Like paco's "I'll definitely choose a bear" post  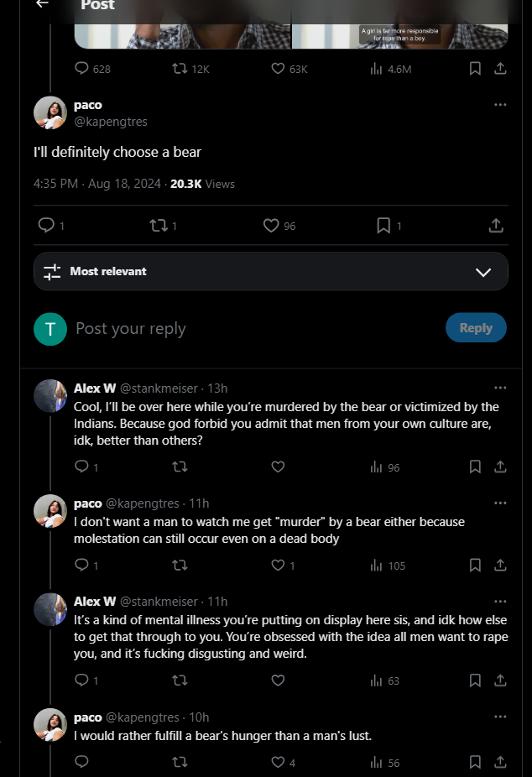[271, 226]
